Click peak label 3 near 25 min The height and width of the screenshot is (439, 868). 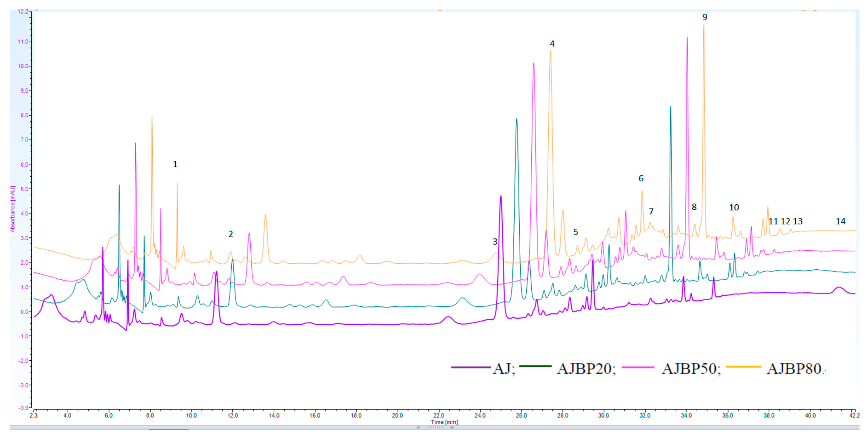(x=495, y=242)
